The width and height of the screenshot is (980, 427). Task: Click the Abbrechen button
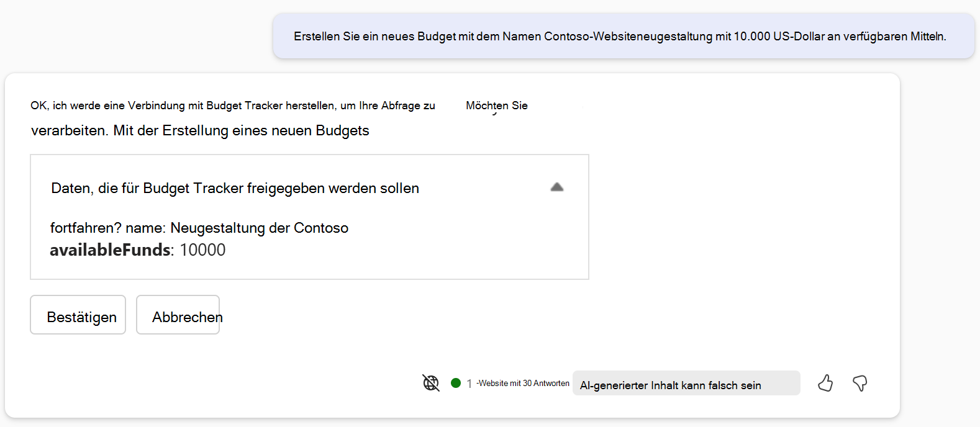[x=178, y=315]
